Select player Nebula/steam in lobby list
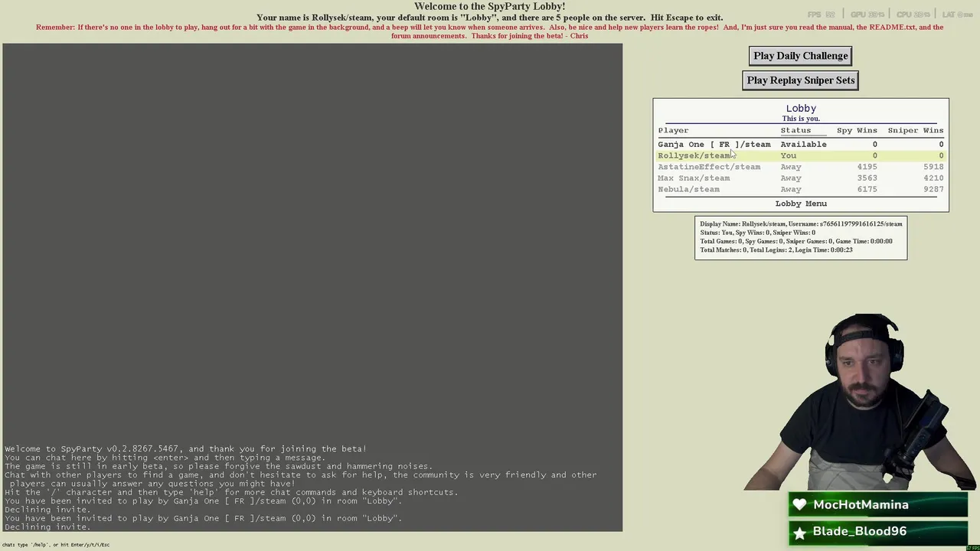980x551 pixels. [801, 189]
